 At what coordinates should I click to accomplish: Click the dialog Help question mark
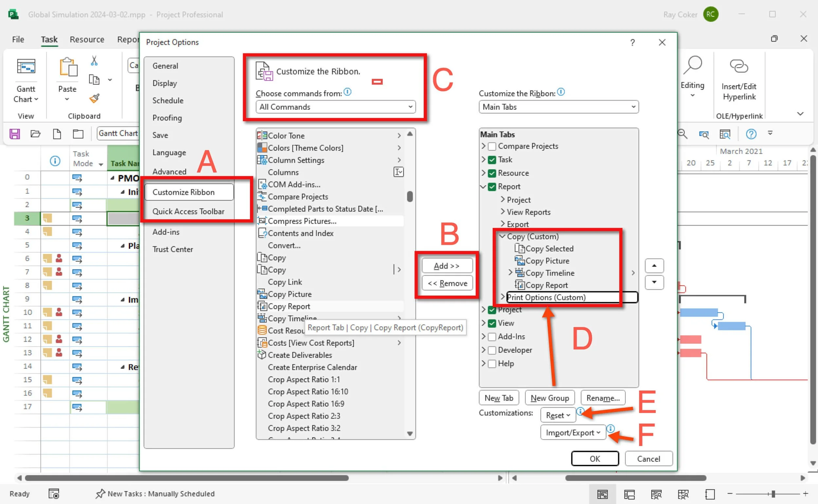point(632,42)
